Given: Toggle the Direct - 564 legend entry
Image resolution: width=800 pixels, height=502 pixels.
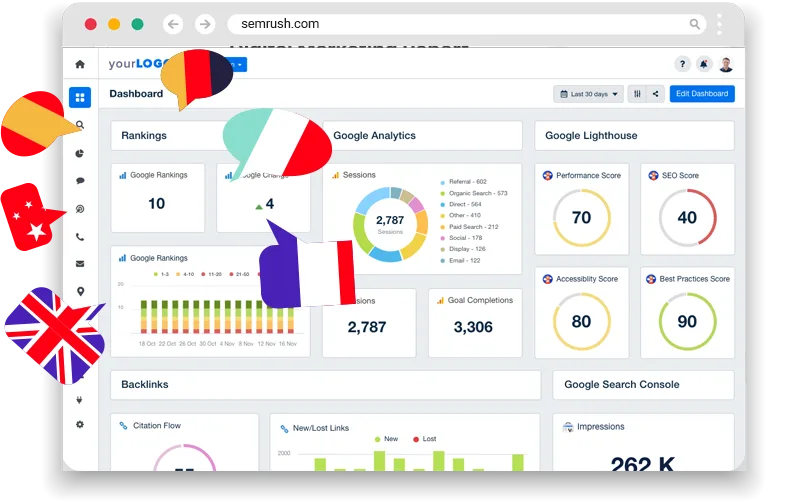Looking at the screenshot, I should pos(461,204).
